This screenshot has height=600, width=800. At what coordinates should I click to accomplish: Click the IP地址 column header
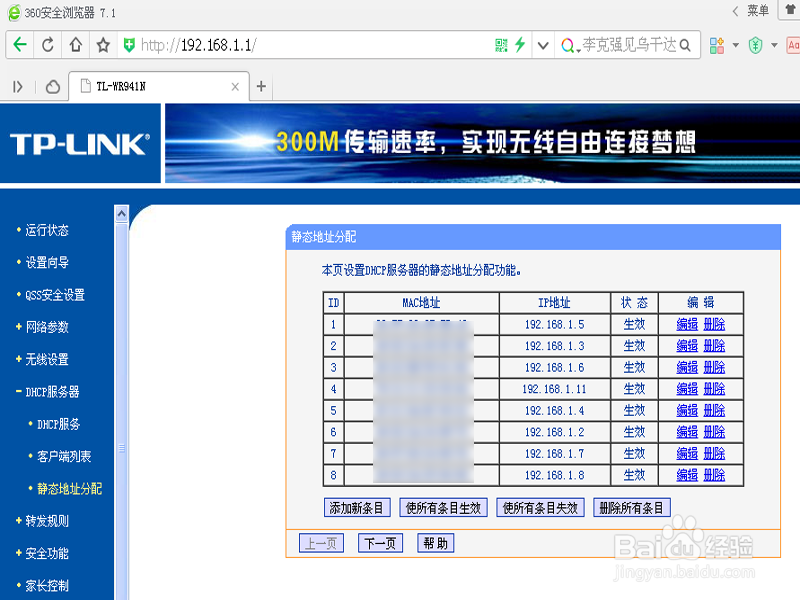[555, 303]
